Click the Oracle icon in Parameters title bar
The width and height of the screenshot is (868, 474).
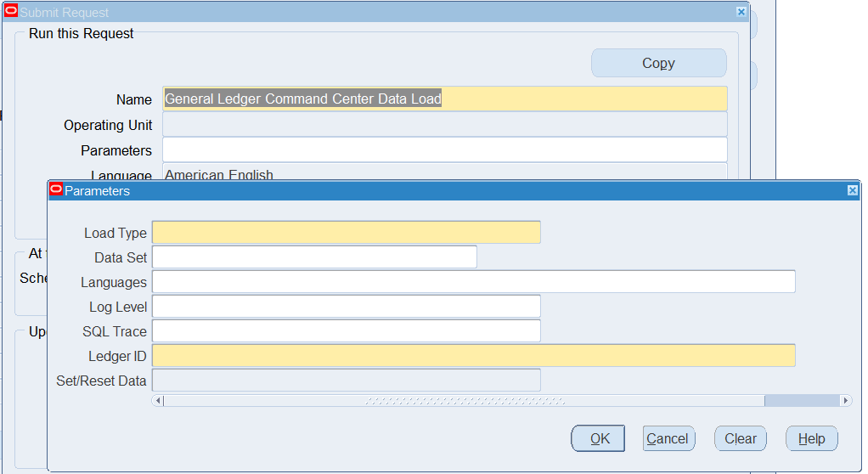56,190
